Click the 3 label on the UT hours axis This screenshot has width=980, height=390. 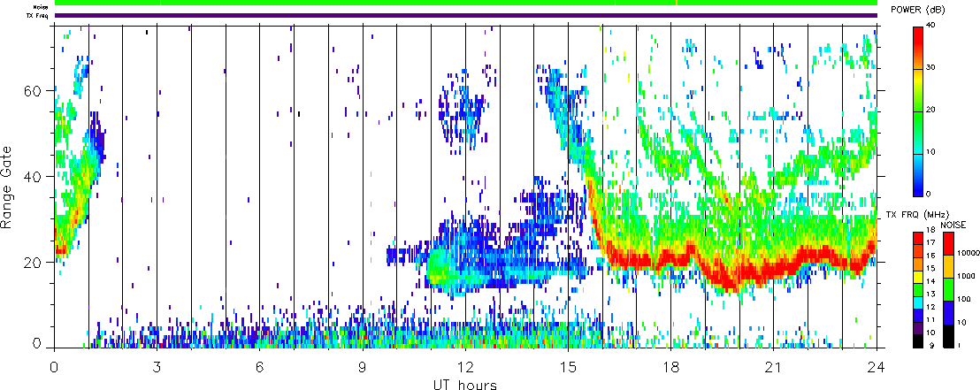pyautogui.click(x=157, y=366)
